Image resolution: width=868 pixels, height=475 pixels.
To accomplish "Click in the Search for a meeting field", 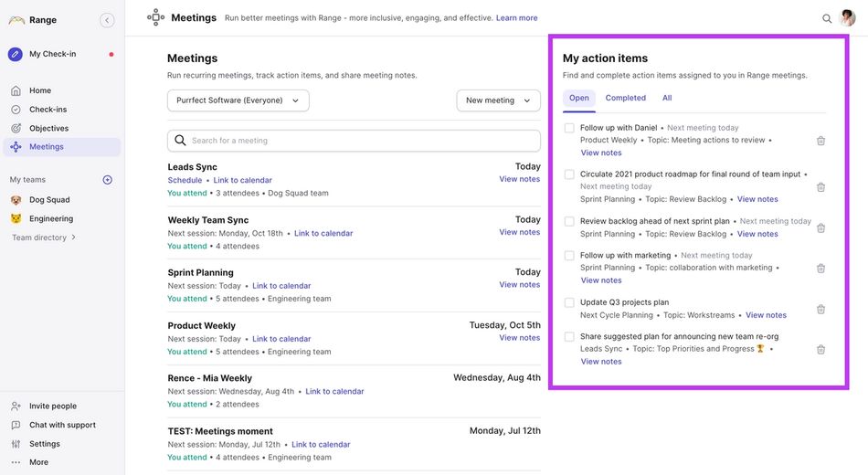I will (x=354, y=141).
